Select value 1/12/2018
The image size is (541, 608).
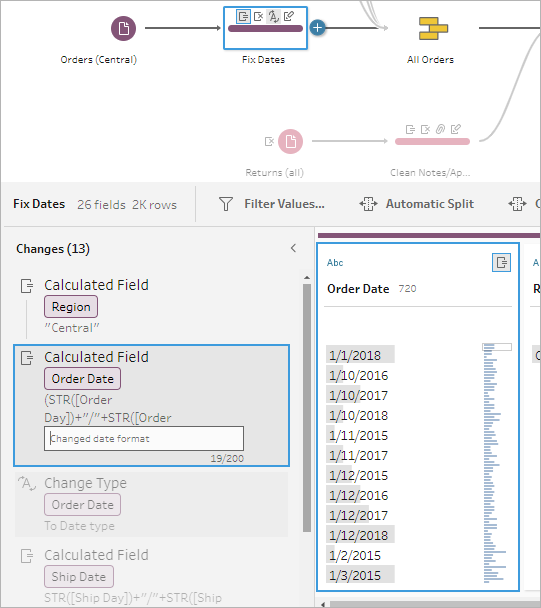point(360,535)
